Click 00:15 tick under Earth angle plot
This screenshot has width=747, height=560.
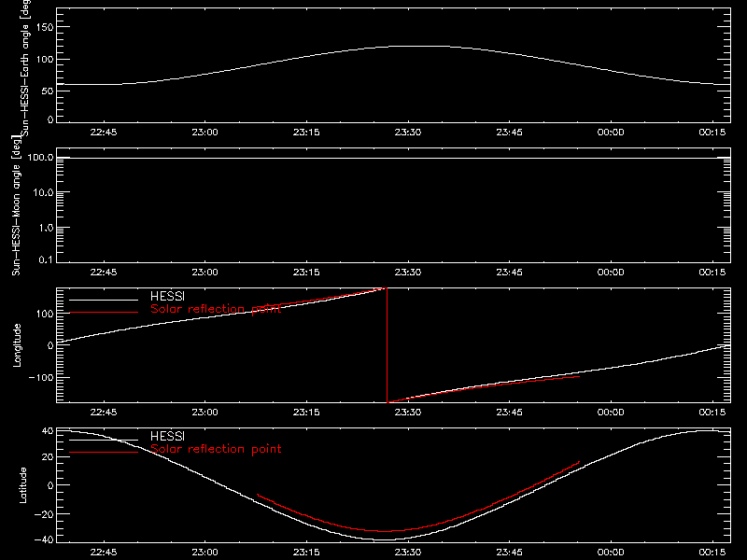pyautogui.click(x=712, y=133)
